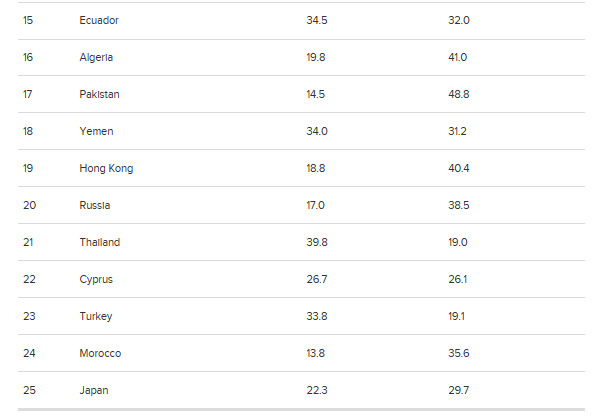This screenshot has height=416, width=601.
Task: Select the Morocco country cell
Action: (100, 353)
